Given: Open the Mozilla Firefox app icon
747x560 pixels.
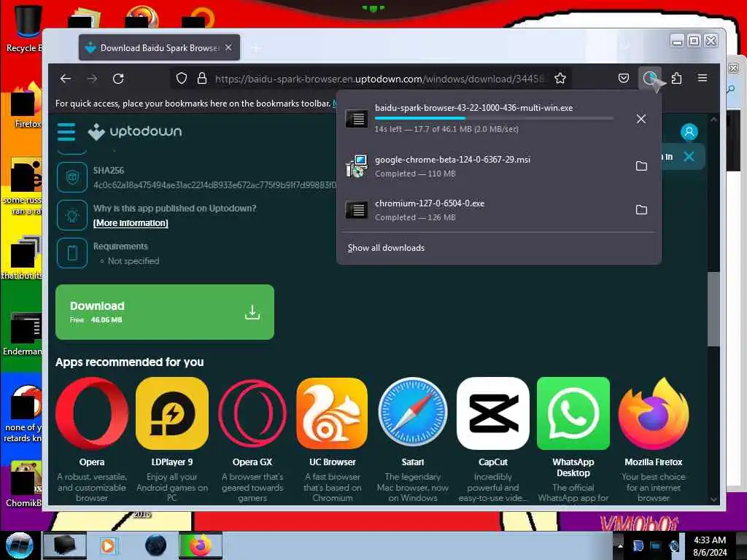Looking at the screenshot, I should click(654, 413).
